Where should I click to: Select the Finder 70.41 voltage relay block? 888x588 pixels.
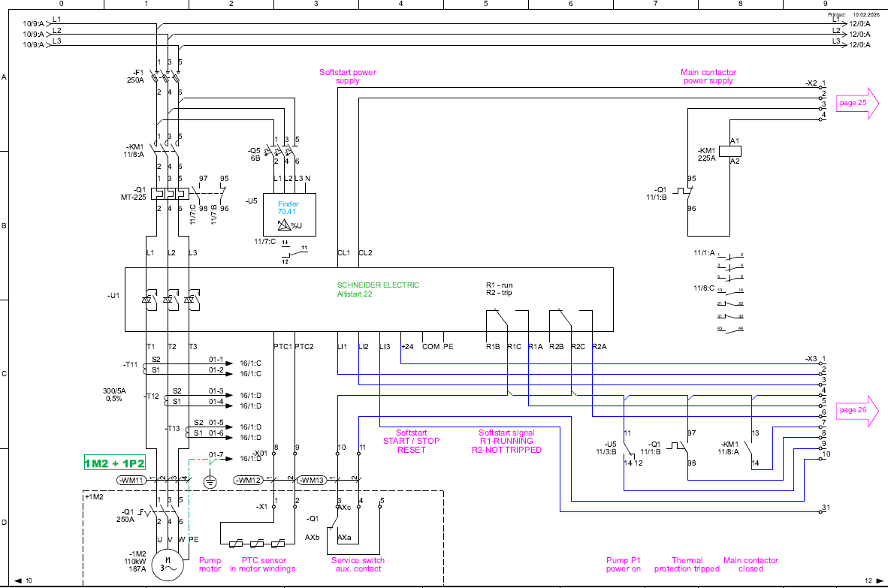(289, 215)
